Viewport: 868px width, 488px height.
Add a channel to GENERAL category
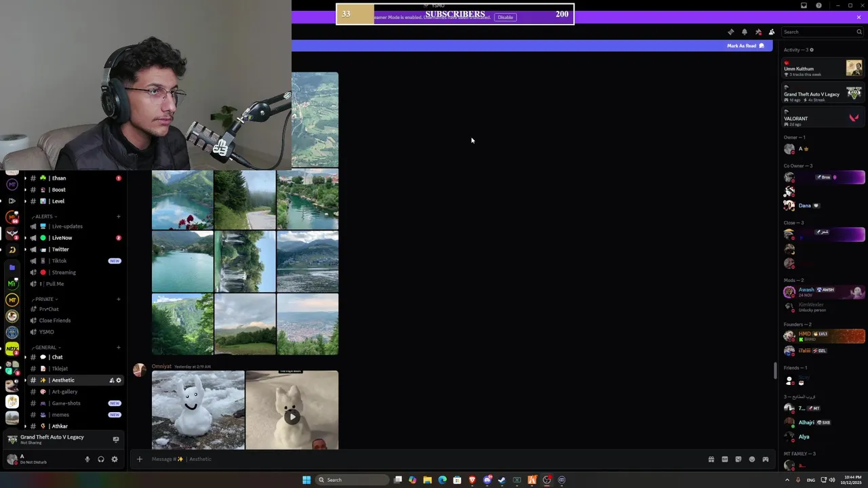click(118, 348)
